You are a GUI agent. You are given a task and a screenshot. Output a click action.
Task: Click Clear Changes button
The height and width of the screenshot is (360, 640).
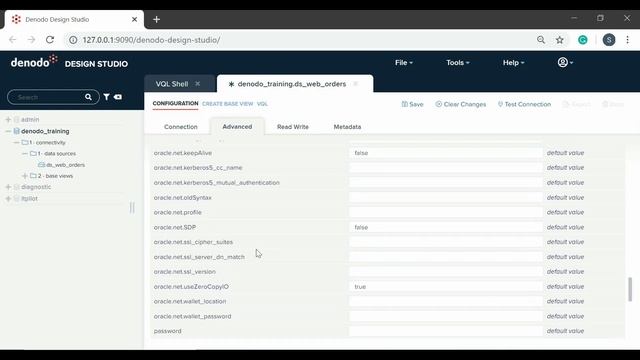pyautogui.click(x=460, y=104)
